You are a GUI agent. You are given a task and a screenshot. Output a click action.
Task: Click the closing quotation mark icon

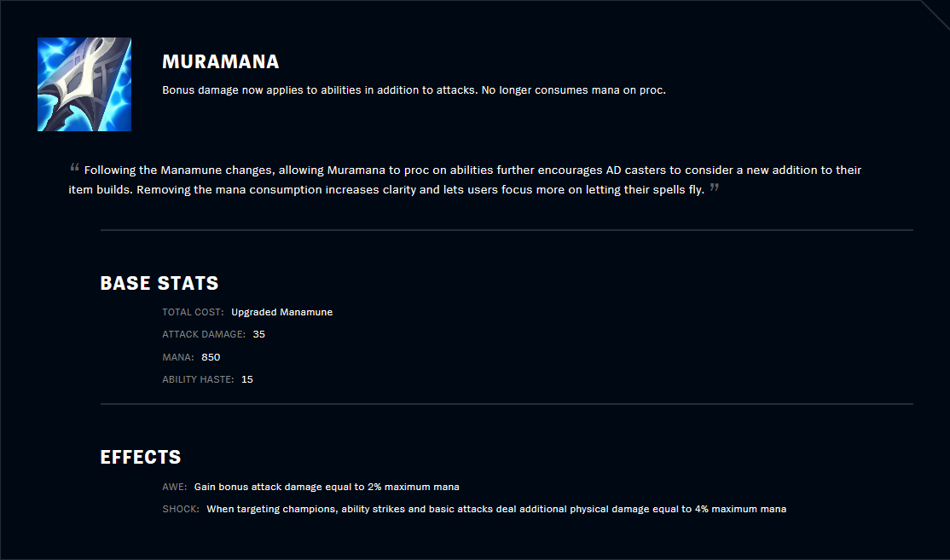(x=715, y=188)
